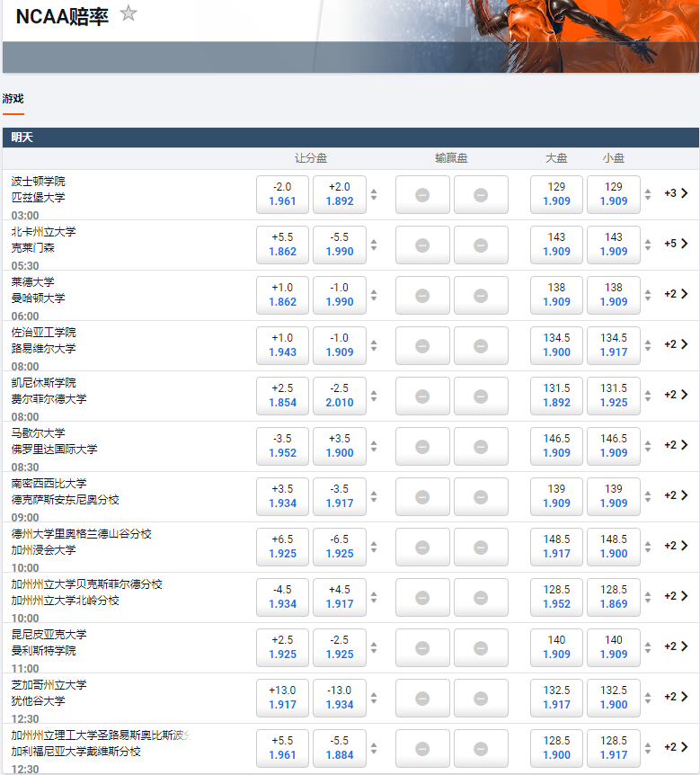This screenshot has width=700, height=775.
Task: Adjust handicap stepper arrows for 马歇尔大学 row
Action: 374,446
